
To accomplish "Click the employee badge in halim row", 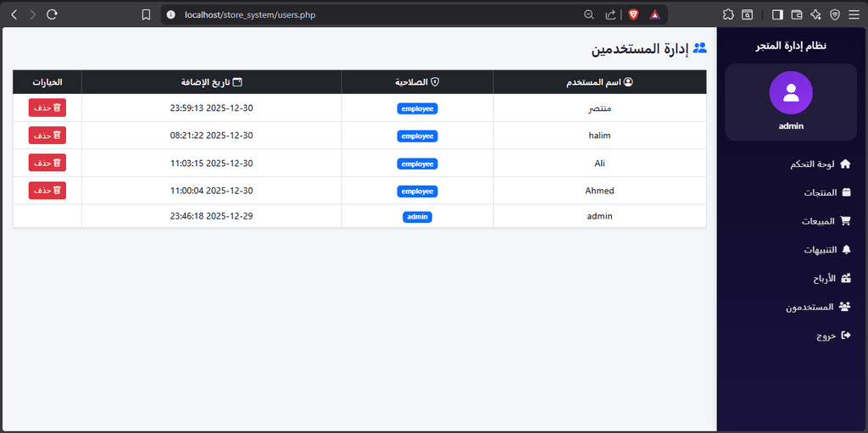I will point(417,136).
